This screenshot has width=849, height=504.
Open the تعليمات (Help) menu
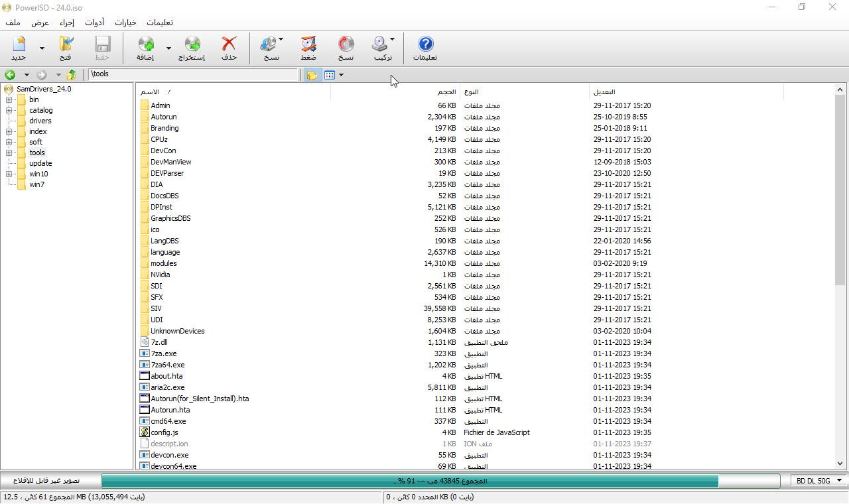[160, 23]
